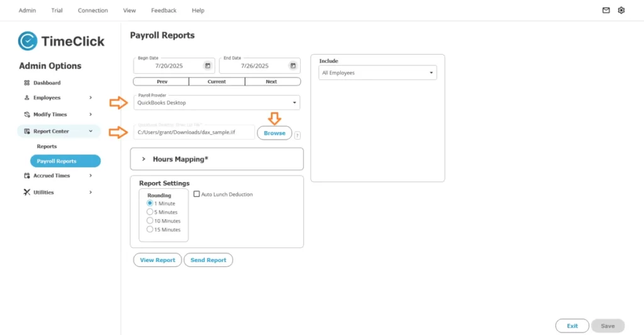Click the View Report button
The image size is (644, 335).
(157, 260)
